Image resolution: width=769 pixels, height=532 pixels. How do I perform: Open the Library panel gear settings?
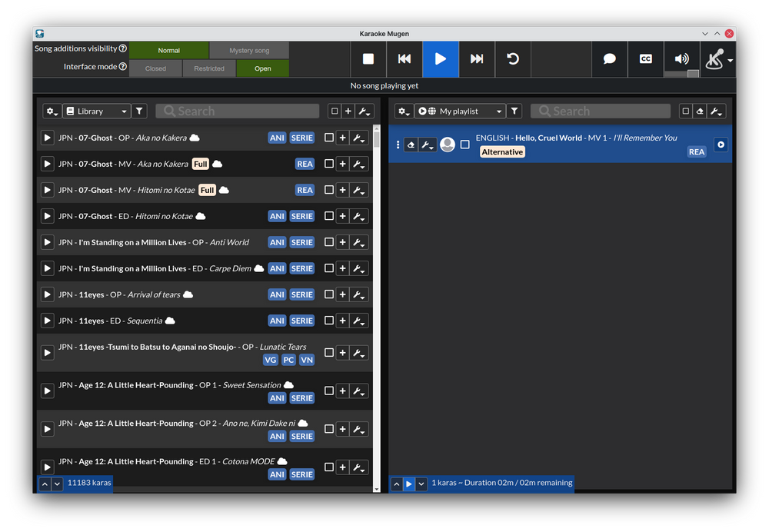coord(52,111)
